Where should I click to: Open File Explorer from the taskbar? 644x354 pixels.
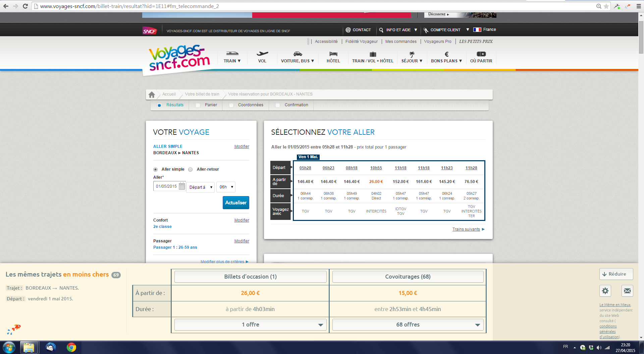pos(29,348)
